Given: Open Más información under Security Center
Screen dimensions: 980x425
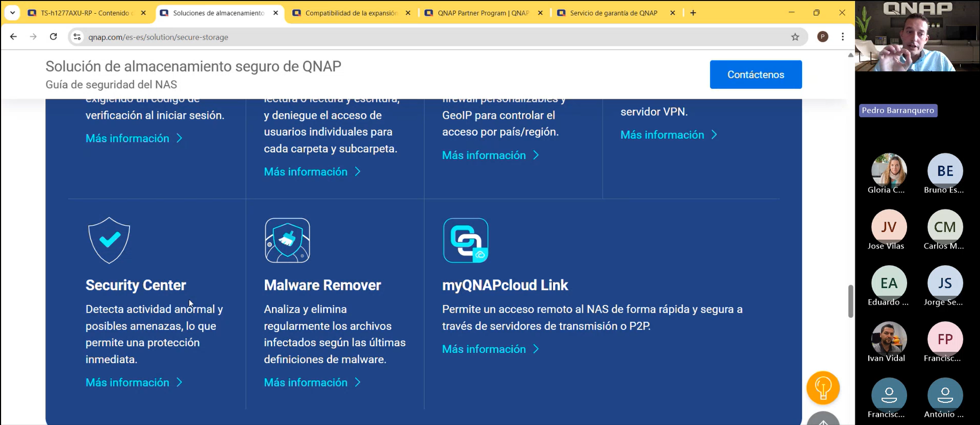Looking at the screenshot, I should (134, 382).
